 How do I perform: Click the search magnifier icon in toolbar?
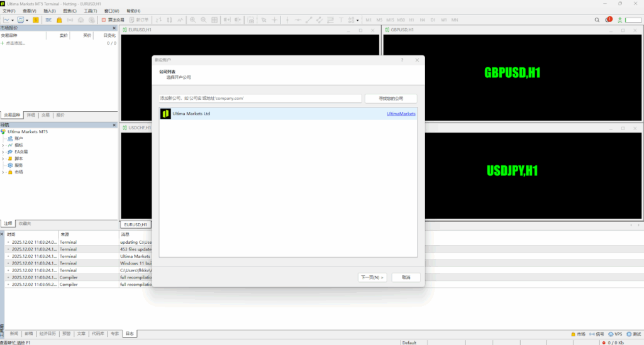[x=597, y=19]
